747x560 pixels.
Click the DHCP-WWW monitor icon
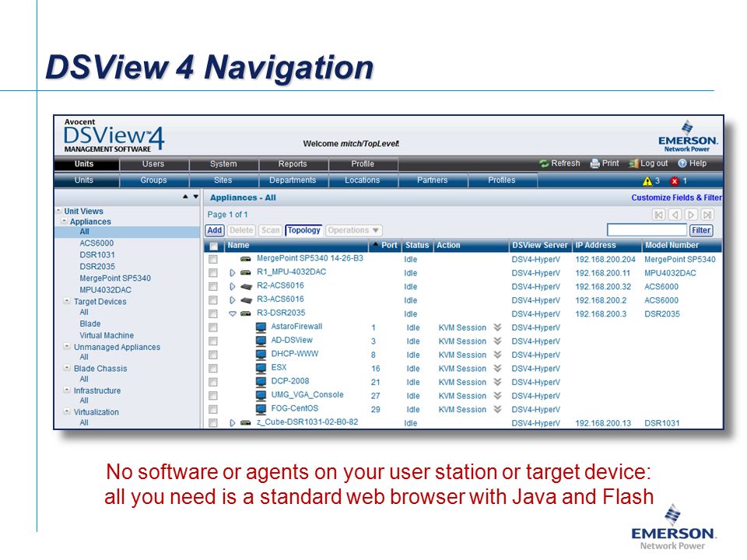click(x=261, y=355)
